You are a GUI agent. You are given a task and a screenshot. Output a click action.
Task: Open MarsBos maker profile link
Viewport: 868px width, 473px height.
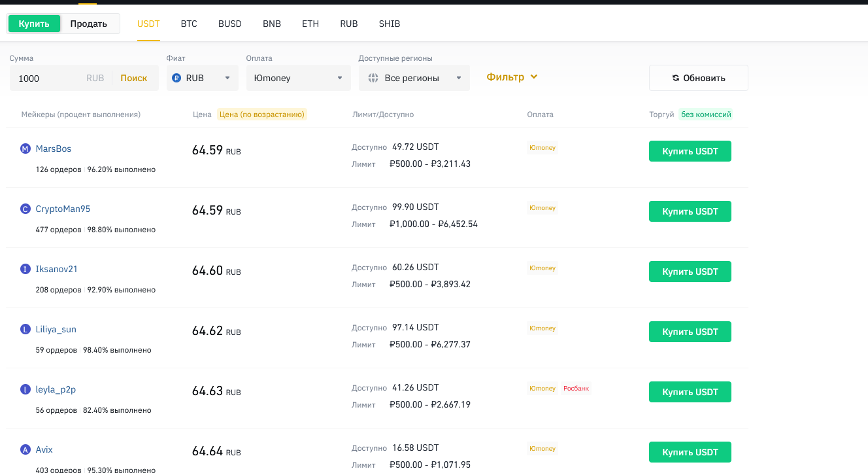(x=54, y=149)
